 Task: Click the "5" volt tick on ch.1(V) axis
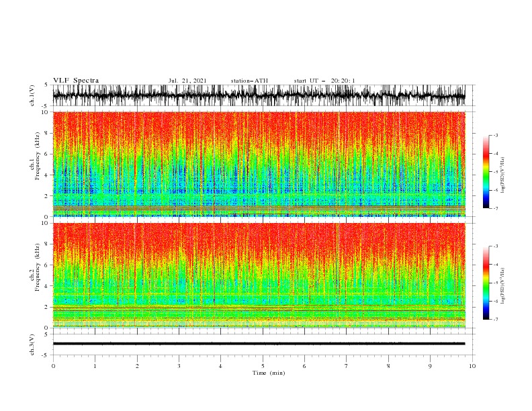point(46,85)
